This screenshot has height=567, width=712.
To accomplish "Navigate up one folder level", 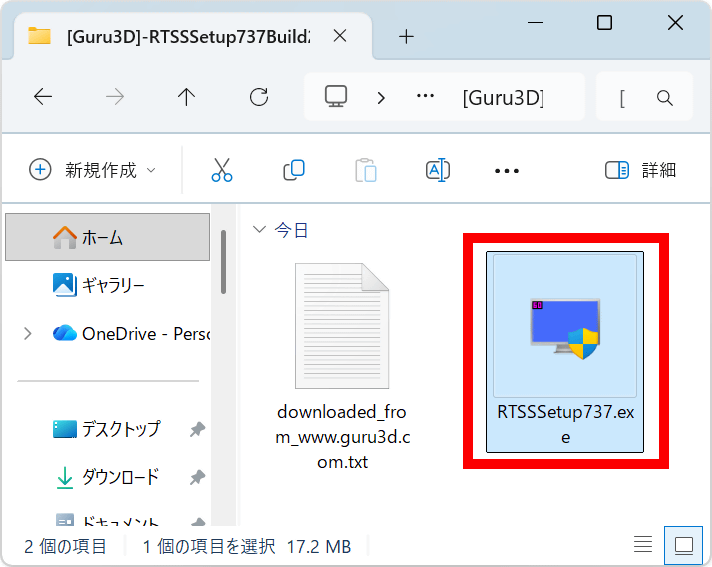I will (186, 97).
